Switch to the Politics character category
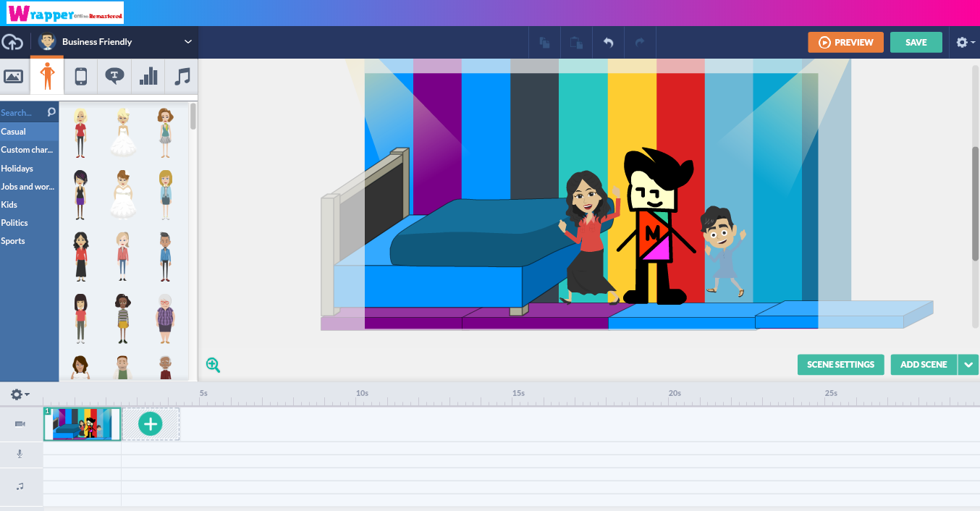980x511 pixels. (16, 222)
